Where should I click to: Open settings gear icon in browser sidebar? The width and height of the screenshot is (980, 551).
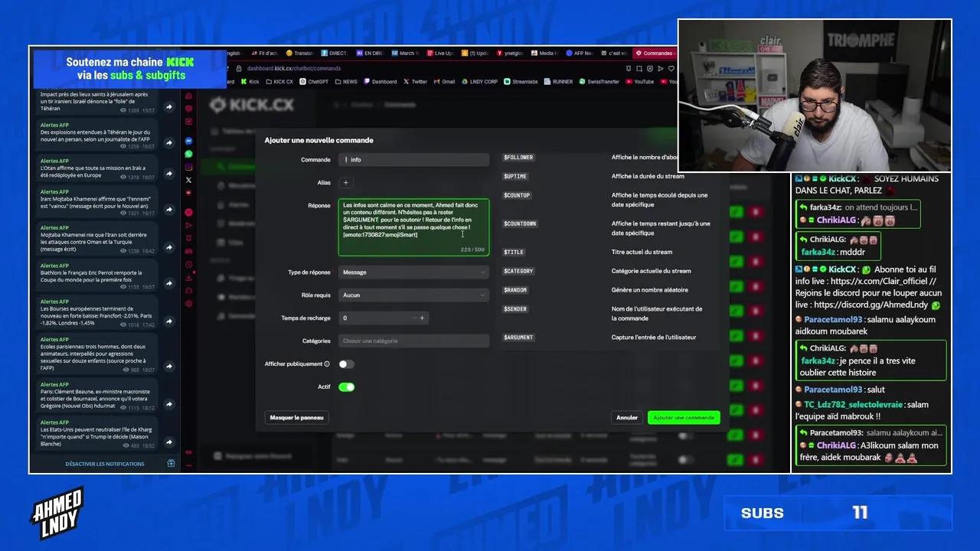tap(188, 304)
